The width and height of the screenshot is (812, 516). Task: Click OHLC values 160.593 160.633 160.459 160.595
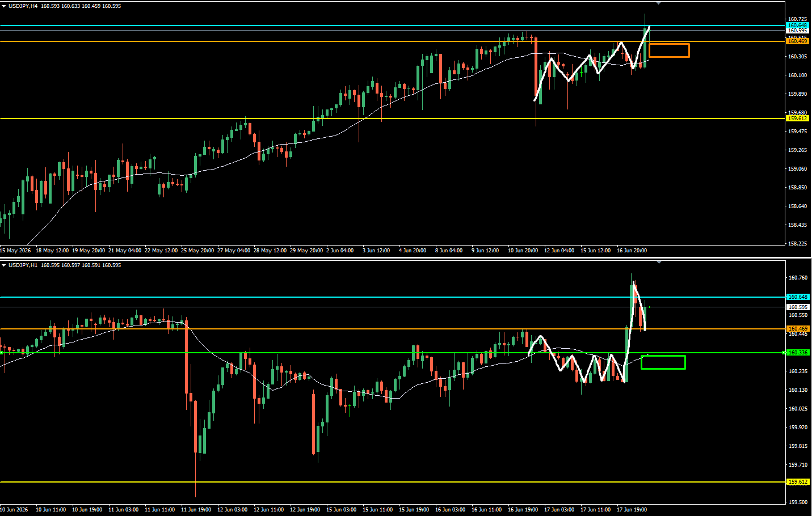click(x=81, y=6)
